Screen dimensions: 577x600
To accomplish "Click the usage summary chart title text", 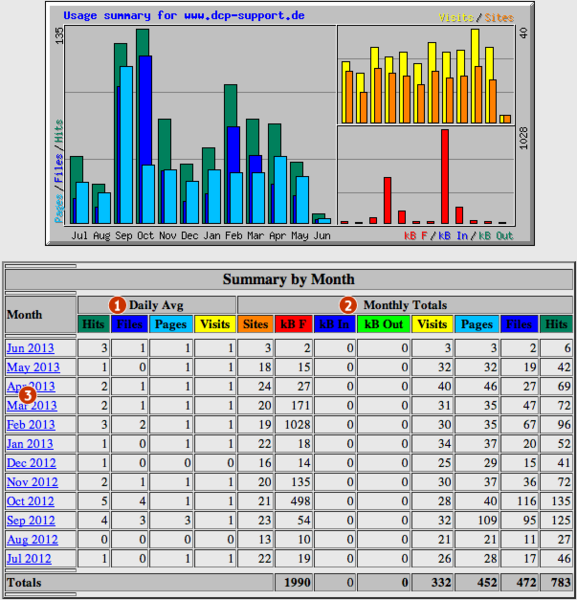I will coord(184,16).
